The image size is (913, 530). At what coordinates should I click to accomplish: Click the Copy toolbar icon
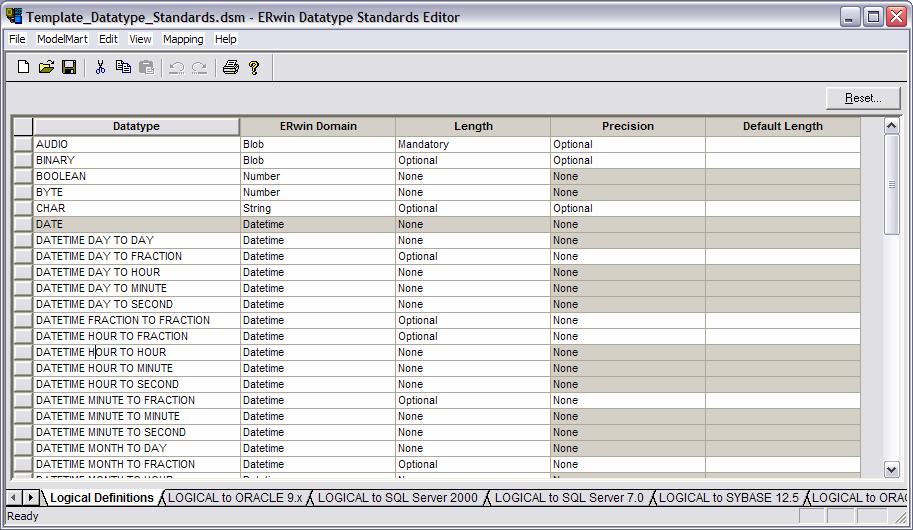click(123, 67)
